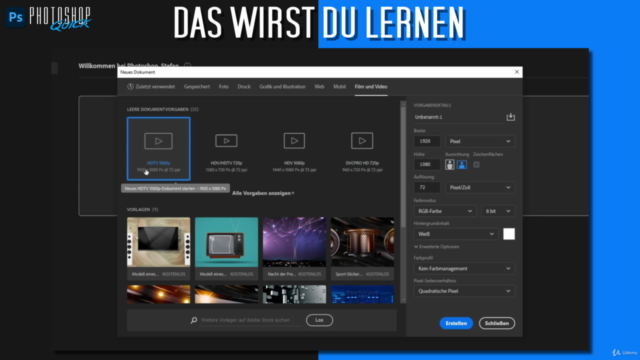Switch to the Druck tab
Viewport: 640px width, 360px height.
point(244,87)
